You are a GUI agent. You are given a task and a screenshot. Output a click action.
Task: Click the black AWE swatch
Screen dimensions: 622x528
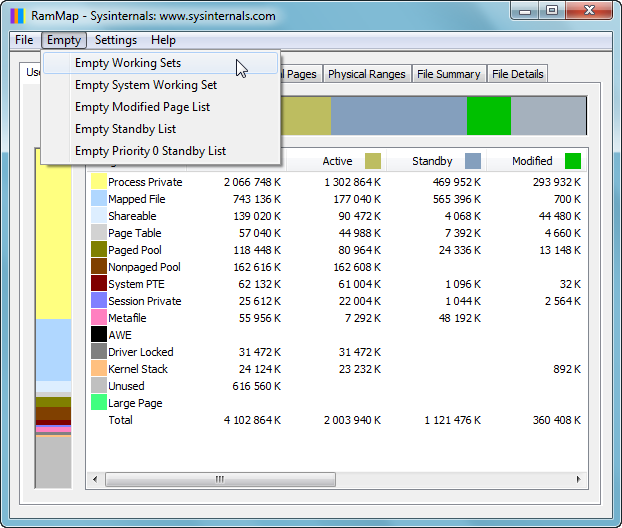(x=99, y=334)
